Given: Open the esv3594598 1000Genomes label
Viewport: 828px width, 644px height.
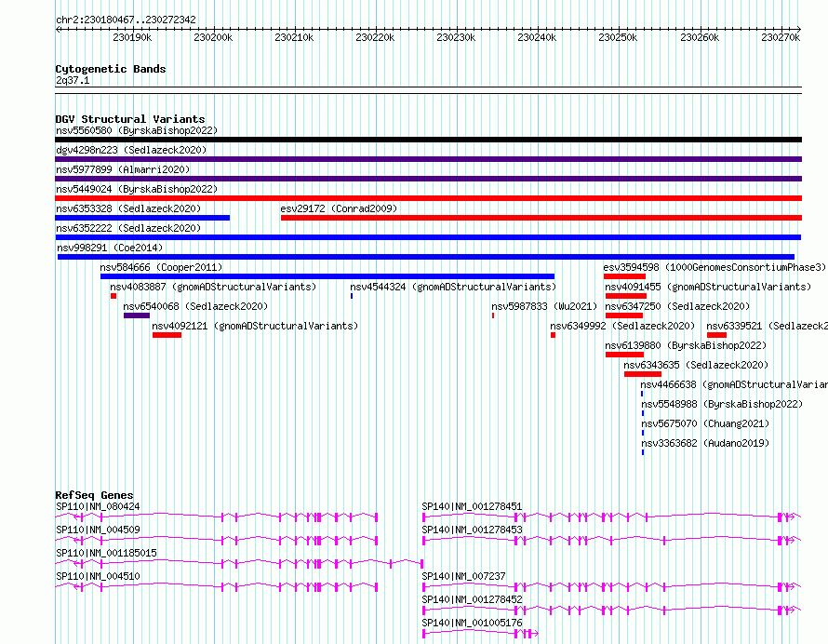Looking at the screenshot, I should [x=714, y=267].
